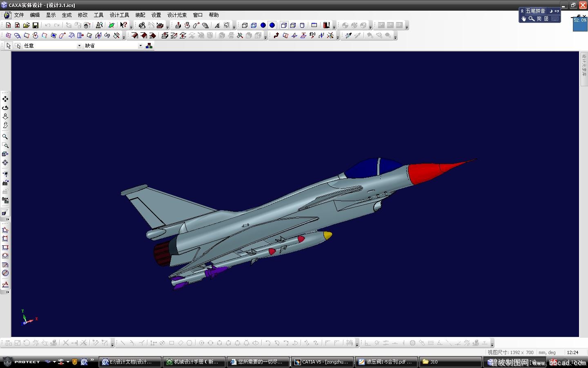Image resolution: width=588 pixels, height=368 pixels.
Task: Click the hierarchy tree icon beside 缺省 dropdown
Action: click(x=149, y=46)
